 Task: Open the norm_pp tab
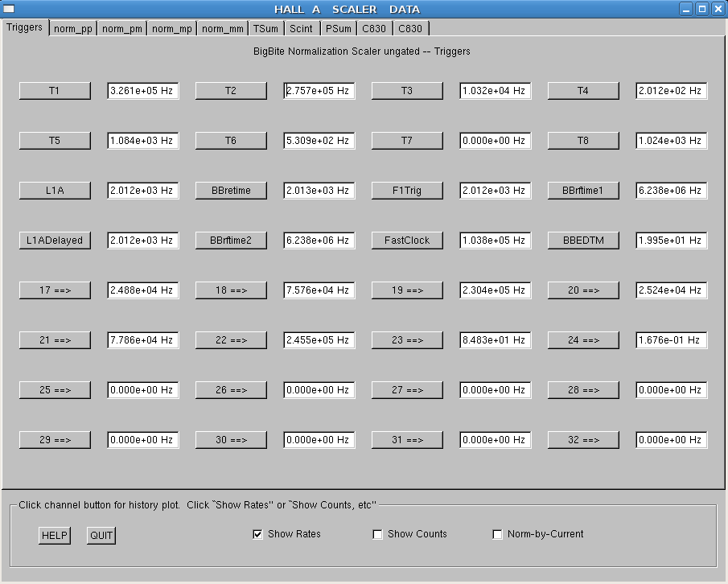[x=73, y=29]
